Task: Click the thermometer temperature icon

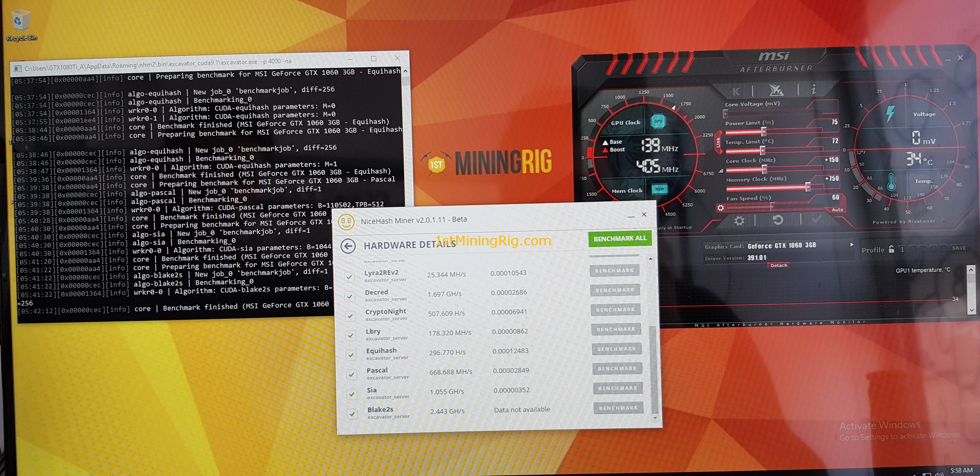Action: (891, 182)
